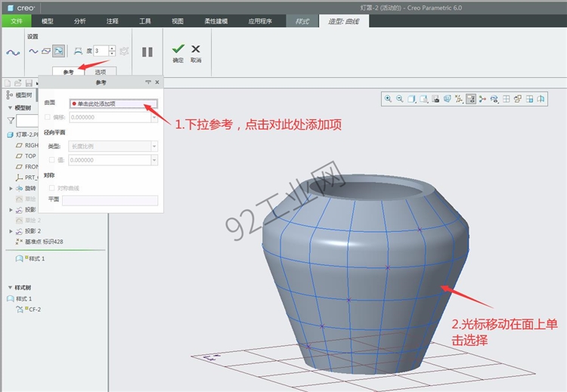Switch to the 视图 ribbon tab
567x392 pixels.
pos(178,21)
